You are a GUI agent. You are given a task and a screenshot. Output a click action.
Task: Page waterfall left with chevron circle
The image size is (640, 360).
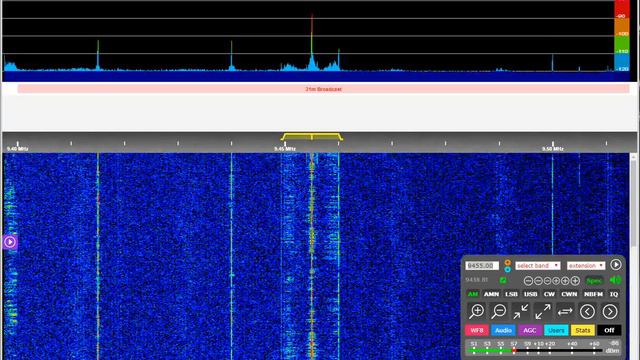[587, 312]
